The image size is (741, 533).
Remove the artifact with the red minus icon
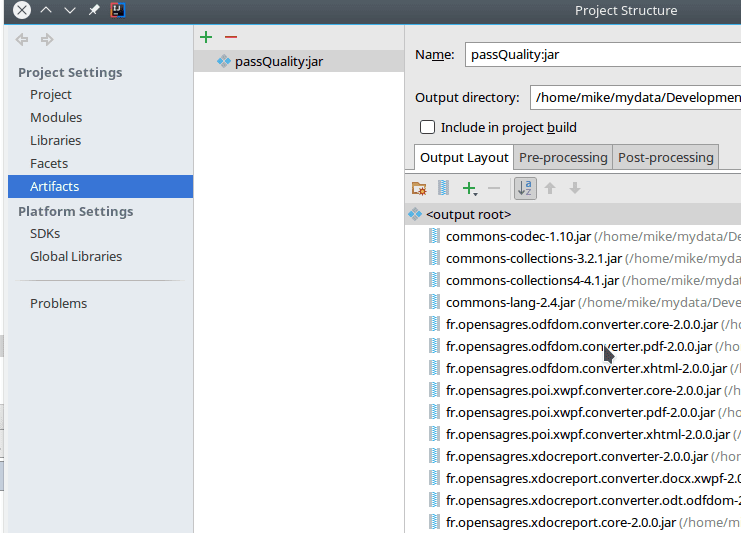[x=231, y=37]
